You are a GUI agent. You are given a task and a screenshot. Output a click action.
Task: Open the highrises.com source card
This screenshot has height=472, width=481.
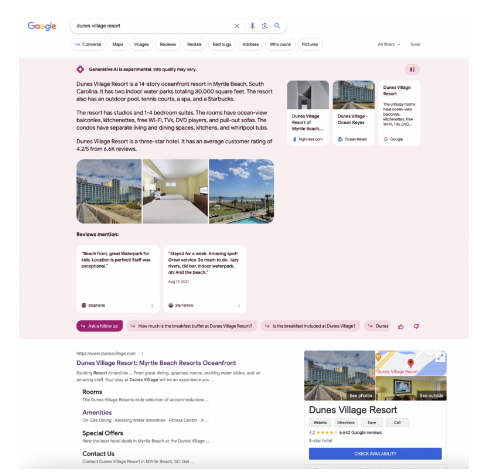pos(308,113)
